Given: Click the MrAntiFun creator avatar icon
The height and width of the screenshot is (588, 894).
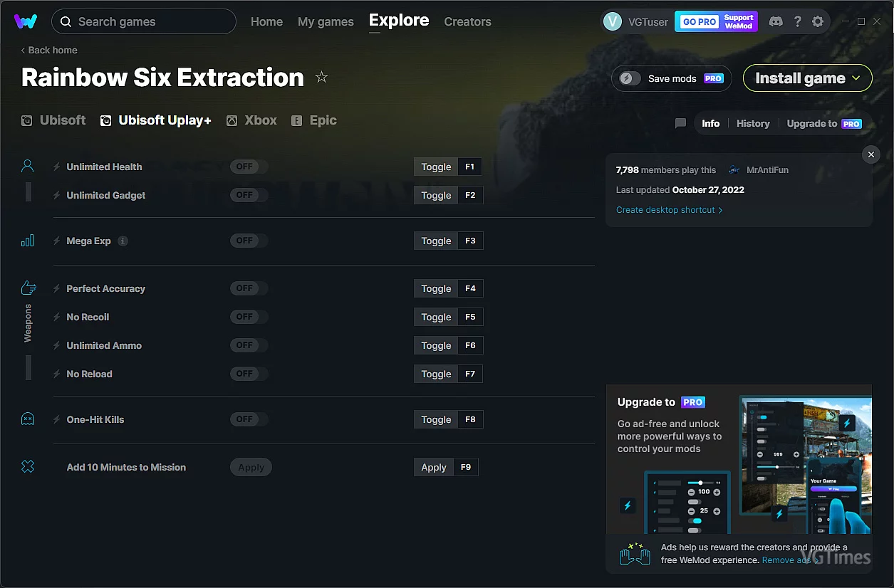Looking at the screenshot, I should click(734, 170).
